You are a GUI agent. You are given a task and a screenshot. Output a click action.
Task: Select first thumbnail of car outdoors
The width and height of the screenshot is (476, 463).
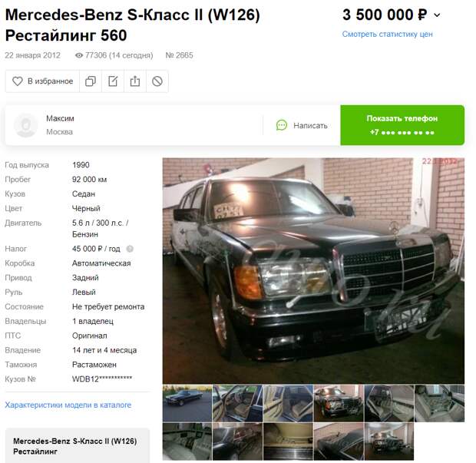[x=187, y=403]
